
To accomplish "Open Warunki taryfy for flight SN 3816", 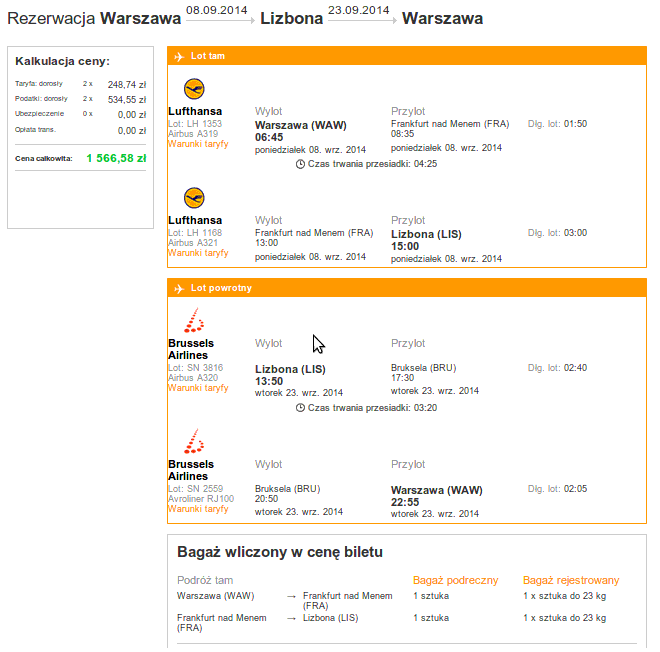I will (x=198, y=388).
